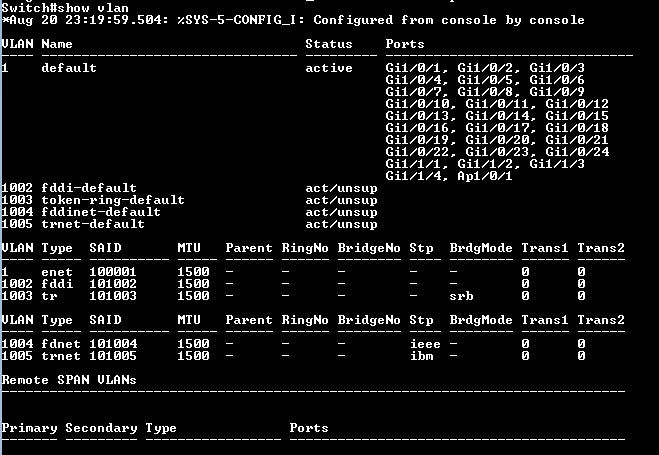This screenshot has width=659, height=455.
Task: Click 'token-ring-default' VLAN name
Action: click(113, 200)
